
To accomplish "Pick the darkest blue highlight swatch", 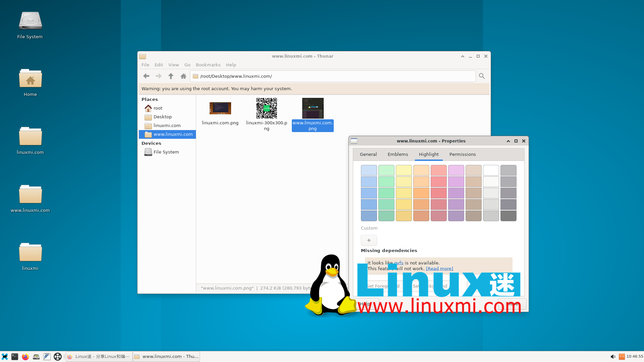I will click(x=369, y=216).
